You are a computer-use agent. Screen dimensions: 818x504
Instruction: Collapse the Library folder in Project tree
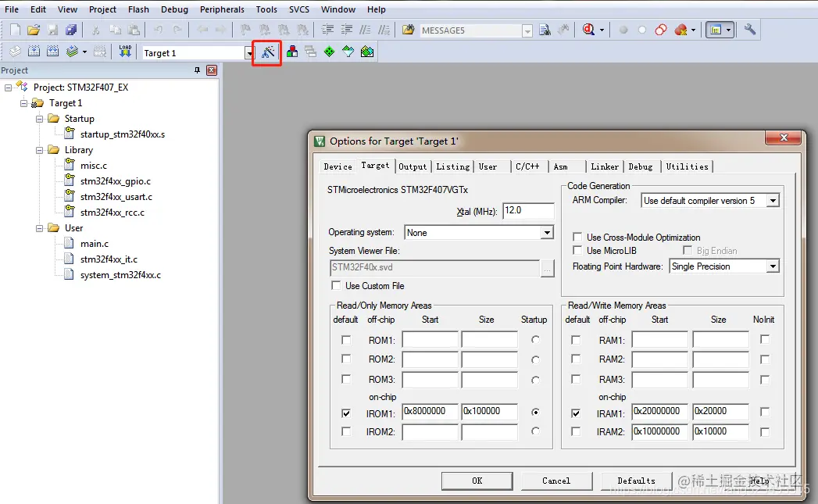tap(39, 150)
